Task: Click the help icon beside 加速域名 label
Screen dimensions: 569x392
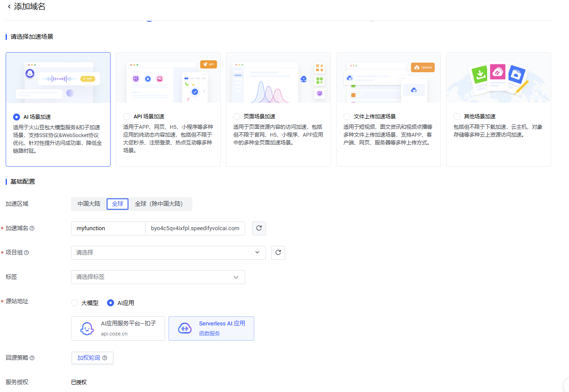Action: coord(32,228)
